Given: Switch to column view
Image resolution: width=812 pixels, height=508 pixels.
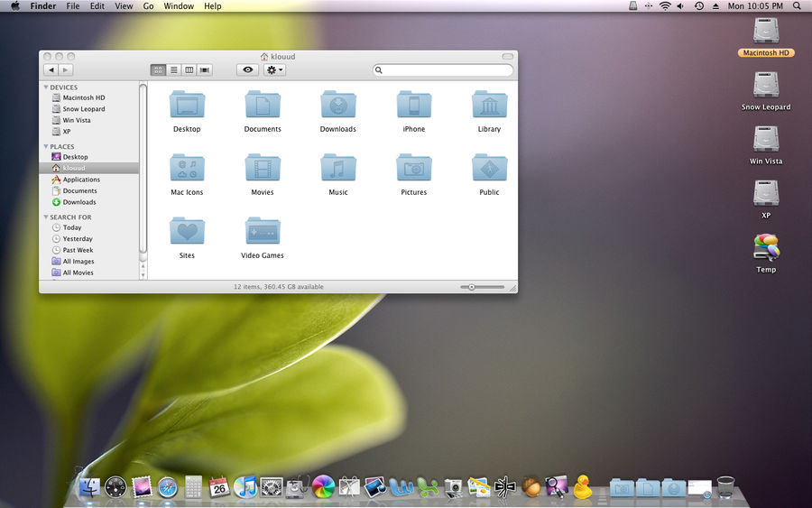Looking at the screenshot, I should click(x=189, y=69).
